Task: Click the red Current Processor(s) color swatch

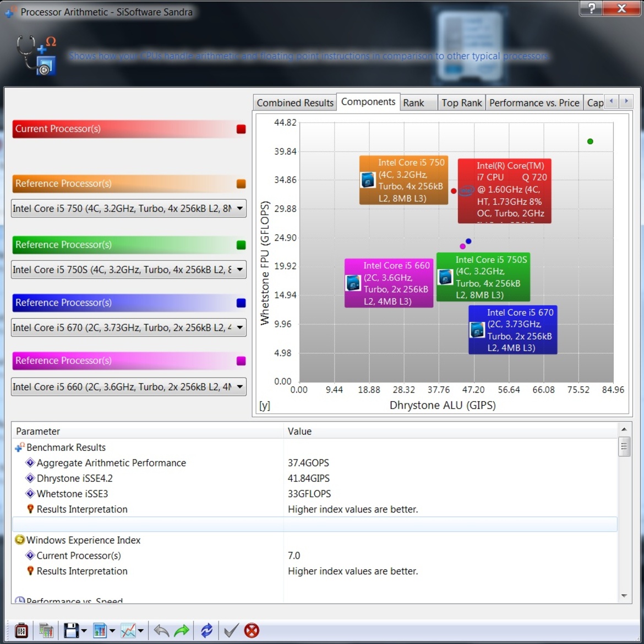Action: click(241, 129)
